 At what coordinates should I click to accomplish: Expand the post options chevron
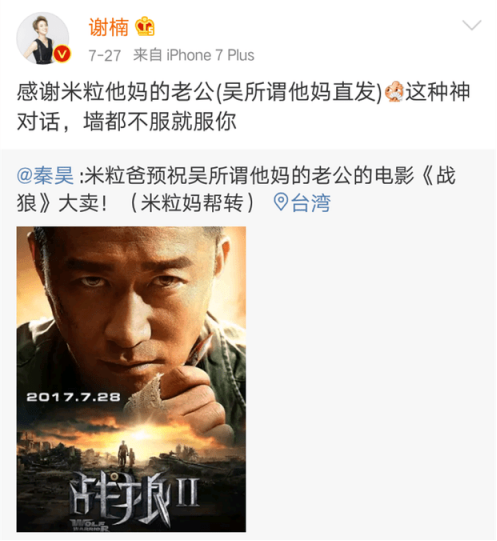tap(471, 25)
